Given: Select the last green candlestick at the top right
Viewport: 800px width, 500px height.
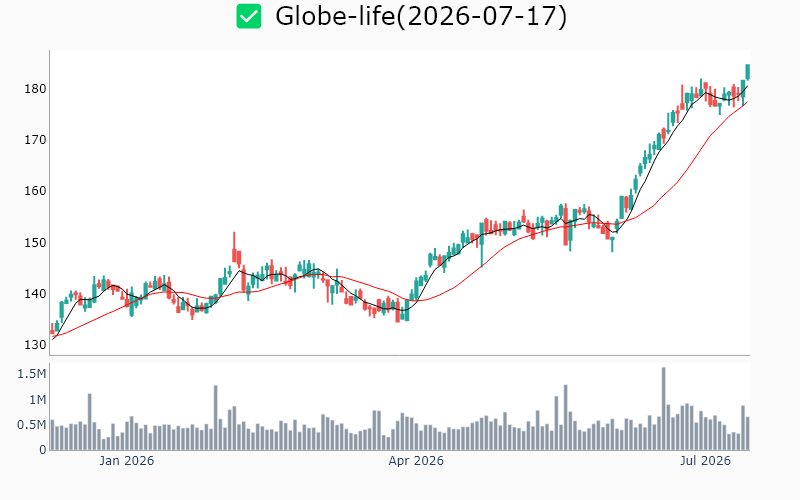Looking at the screenshot, I should coord(747,72).
